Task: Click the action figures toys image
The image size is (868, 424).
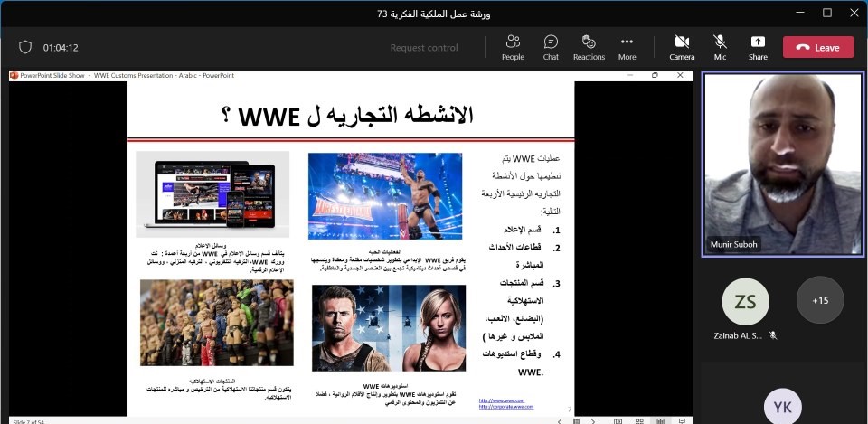Action: [x=216, y=323]
